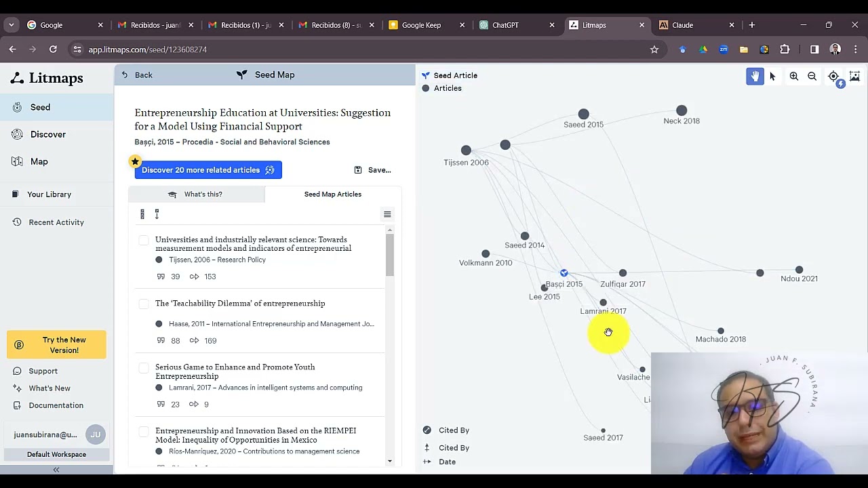Open a new browser tab
Viewport: 868px width, 488px height.
pyautogui.click(x=752, y=25)
